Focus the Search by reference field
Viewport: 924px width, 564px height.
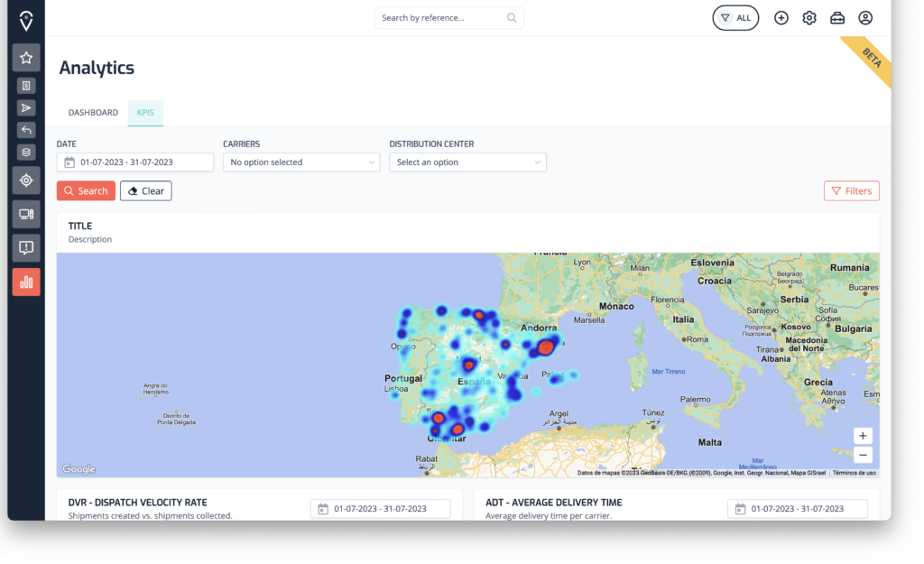tap(449, 18)
